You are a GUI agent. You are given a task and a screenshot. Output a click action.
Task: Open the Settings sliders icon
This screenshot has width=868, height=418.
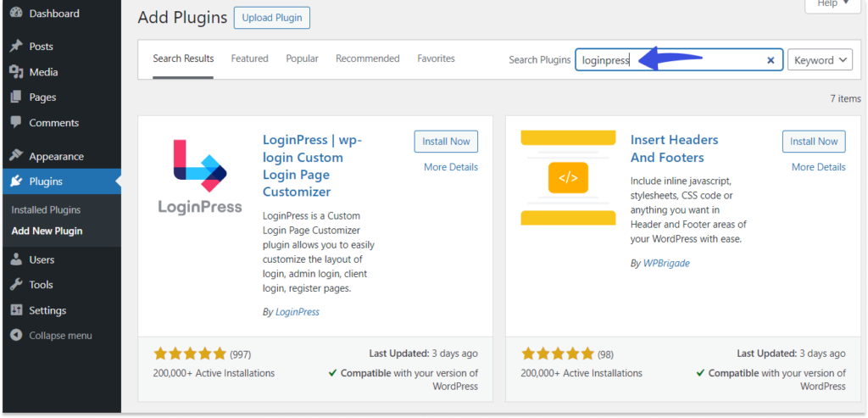[16, 310]
